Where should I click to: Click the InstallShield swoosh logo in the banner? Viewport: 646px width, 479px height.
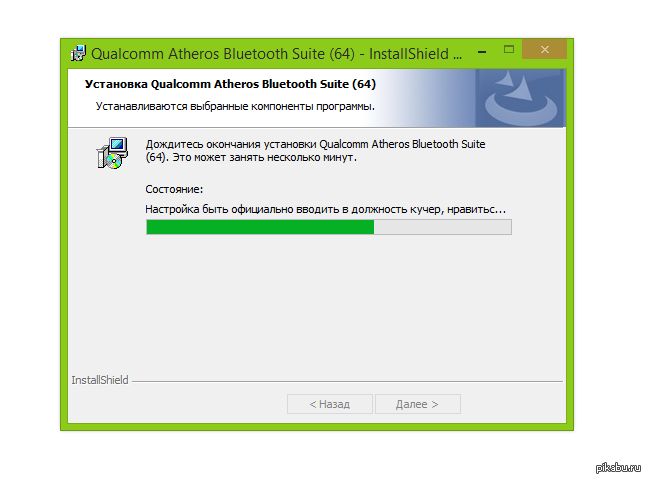(521, 98)
